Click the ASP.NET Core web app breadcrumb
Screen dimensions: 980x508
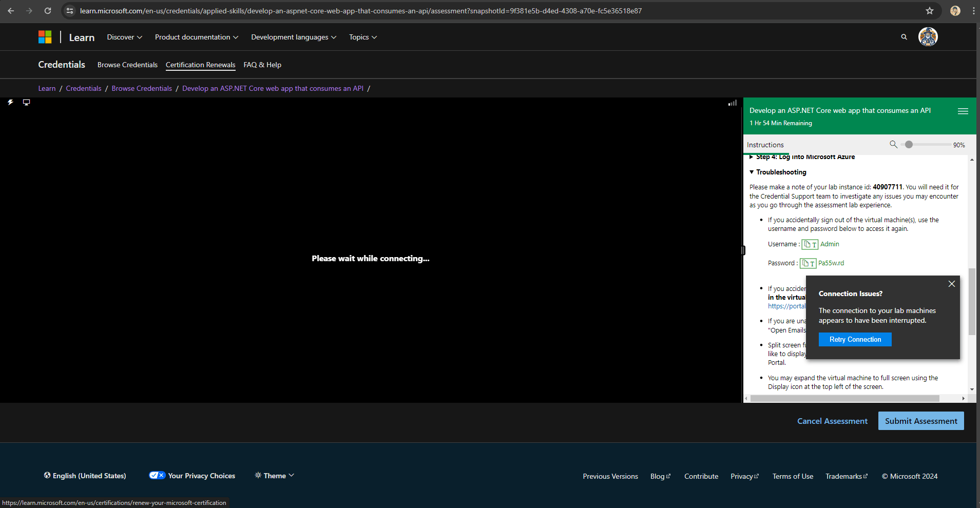[273, 88]
